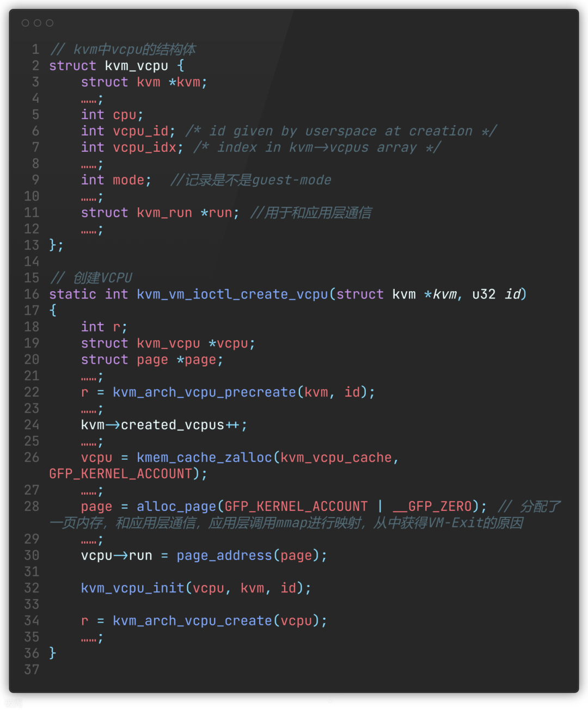Click 'GFP_KERNEL_ACCOUNT);' on the wrapped line 26
Viewport: 588px width, 714px height.
click(x=128, y=474)
